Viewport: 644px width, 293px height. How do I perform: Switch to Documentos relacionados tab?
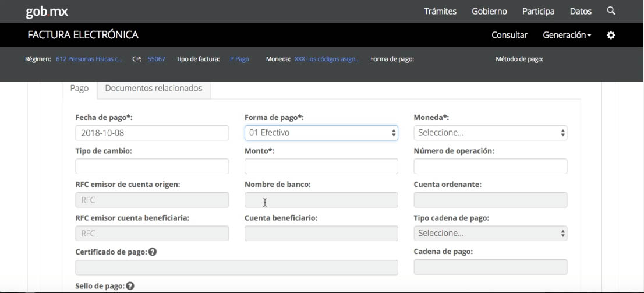tap(154, 89)
